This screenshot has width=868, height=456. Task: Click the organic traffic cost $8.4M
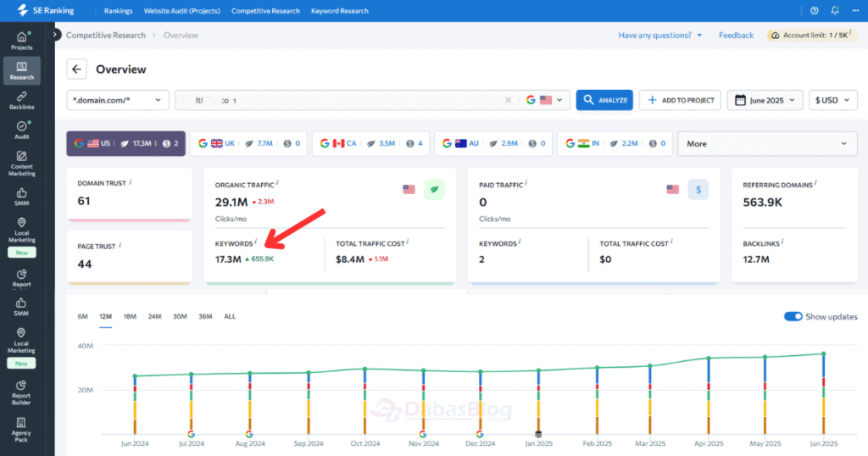[x=350, y=259]
